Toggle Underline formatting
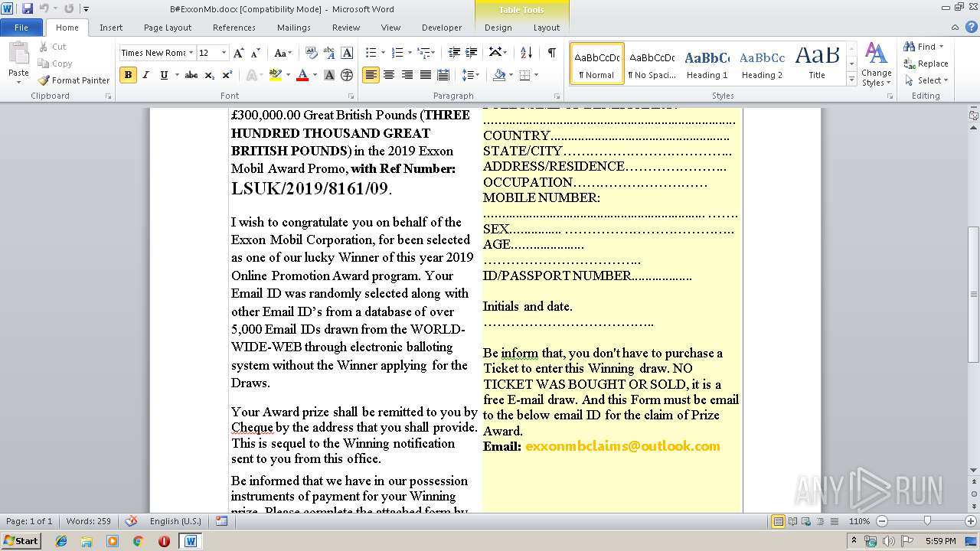This screenshot has height=551, width=980. coord(164,75)
